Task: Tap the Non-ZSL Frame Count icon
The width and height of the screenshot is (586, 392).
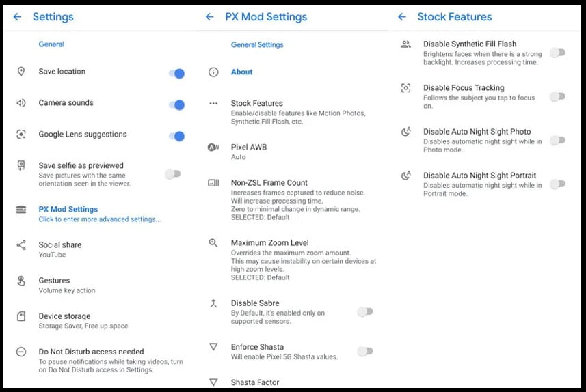Action: [213, 183]
